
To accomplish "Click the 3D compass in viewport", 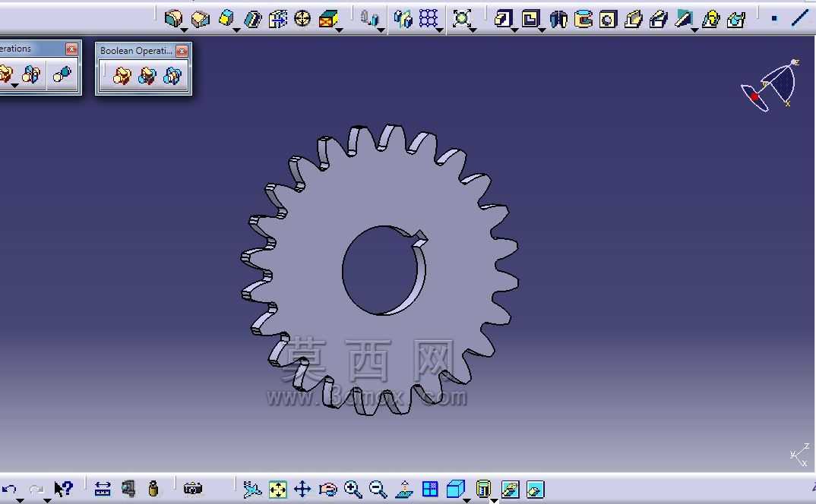I will (770, 86).
